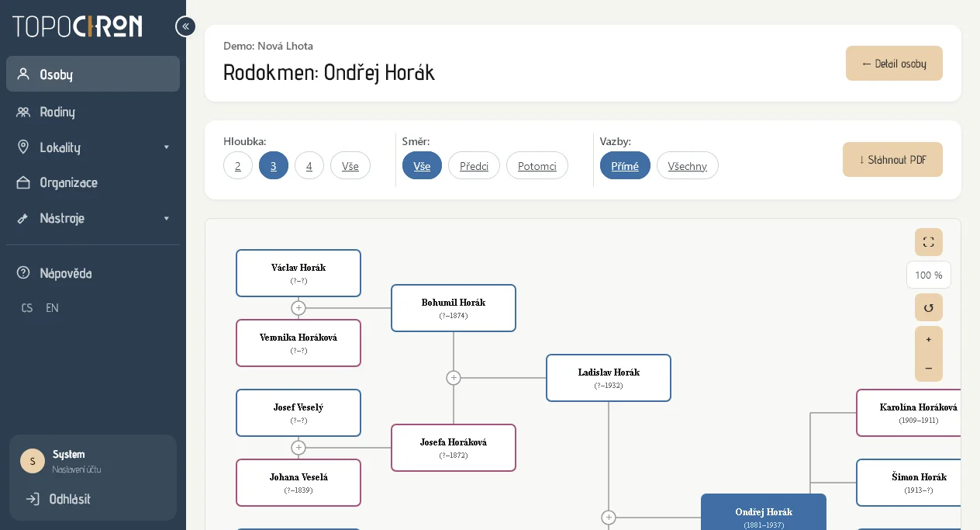The image size is (980, 530).
Task: Open Nastavení účtu account settings
Action: [x=77, y=469]
